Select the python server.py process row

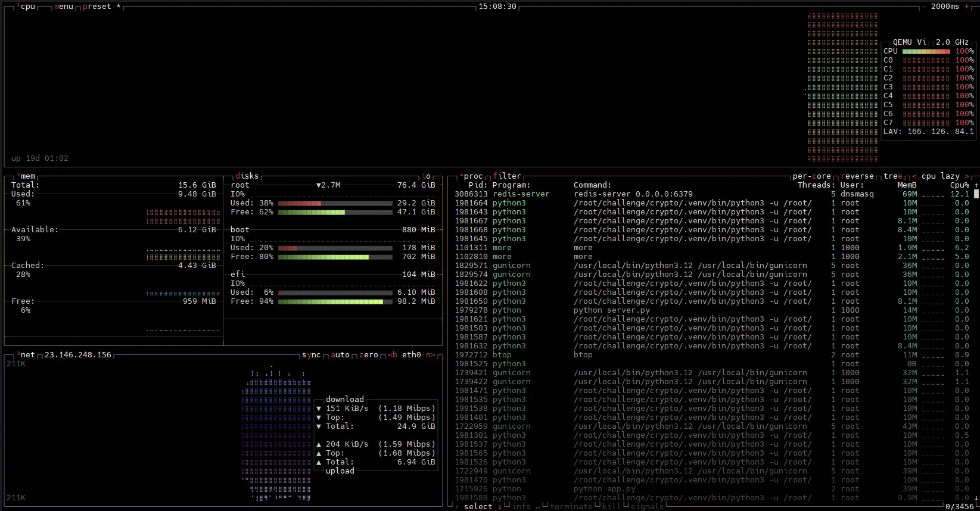[712, 310]
